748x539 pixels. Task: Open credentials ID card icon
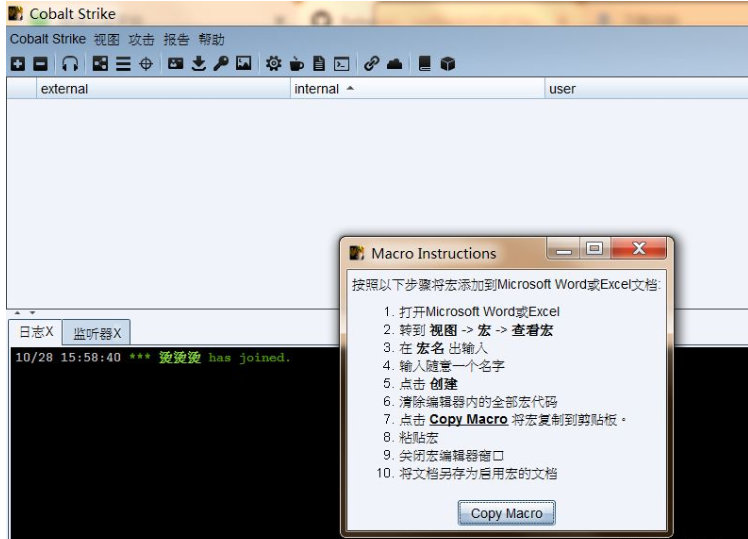176,63
